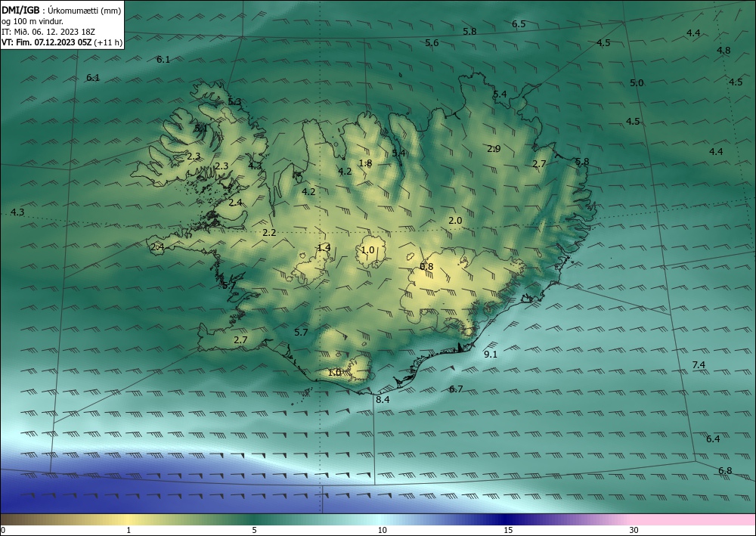Select the 5.1 value on the Westfjords
Viewport: 756px width, 536px height.
pos(201,129)
